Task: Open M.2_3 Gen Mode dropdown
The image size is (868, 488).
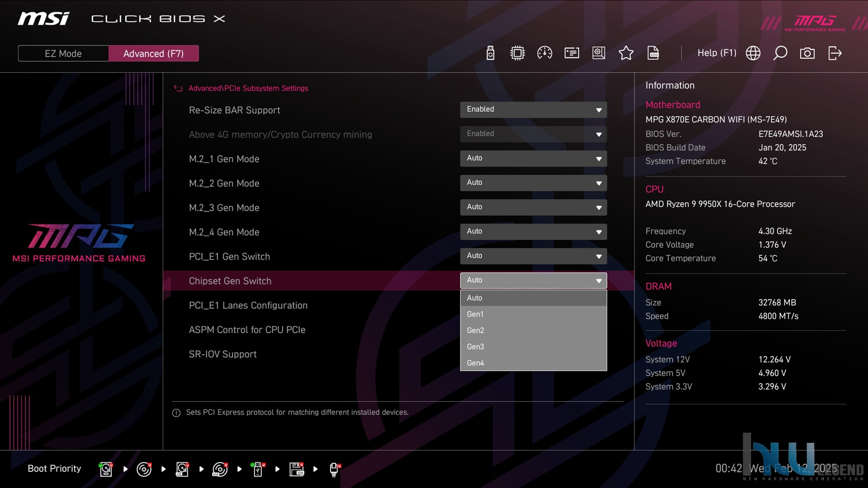Action: (533, 207)
